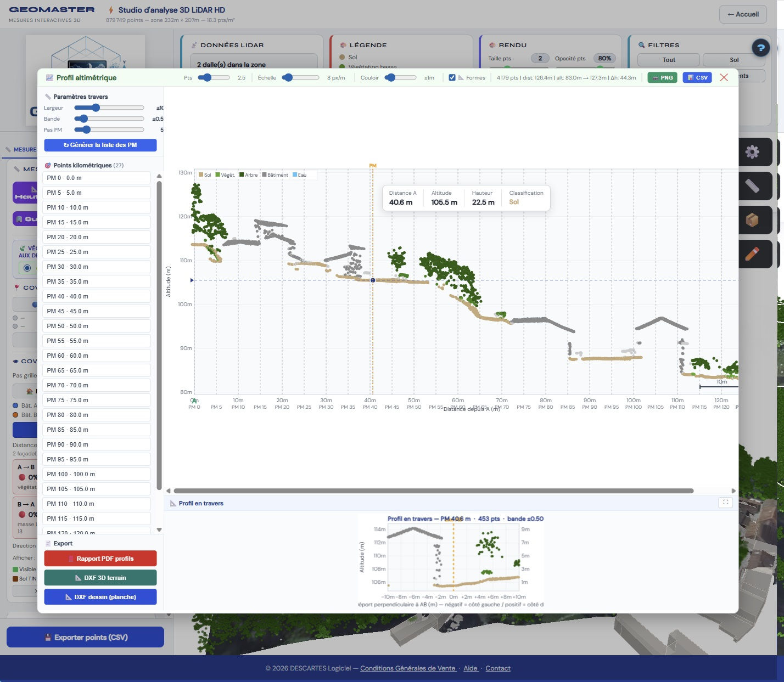The image size is (784, 682).
Task: Expand the cross-section profile to fullscreen
Action: (x=725, y=502)
